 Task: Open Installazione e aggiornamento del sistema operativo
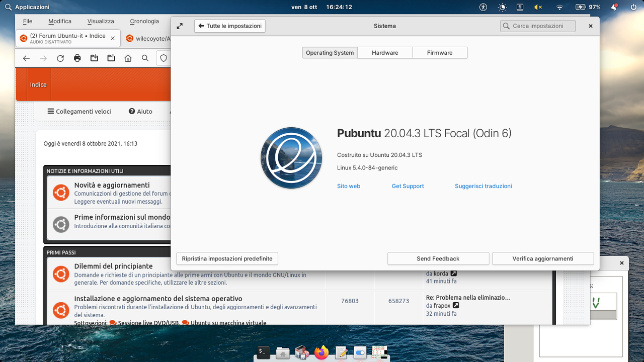point(158,299)
